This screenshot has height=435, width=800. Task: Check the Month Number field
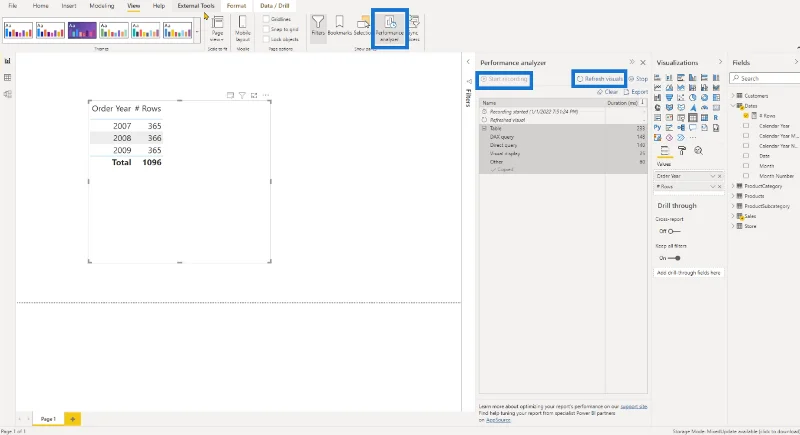(x=746, y=175)
